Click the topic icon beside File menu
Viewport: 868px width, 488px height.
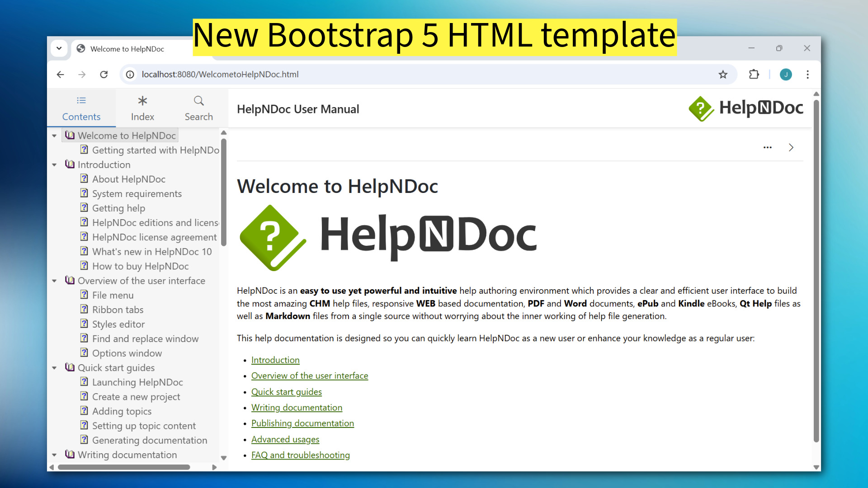coord(84,295)
